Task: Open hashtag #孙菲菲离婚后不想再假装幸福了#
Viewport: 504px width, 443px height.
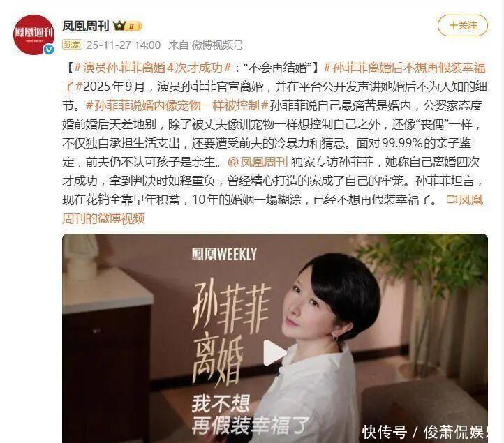Action: click(x=274, y=77)
